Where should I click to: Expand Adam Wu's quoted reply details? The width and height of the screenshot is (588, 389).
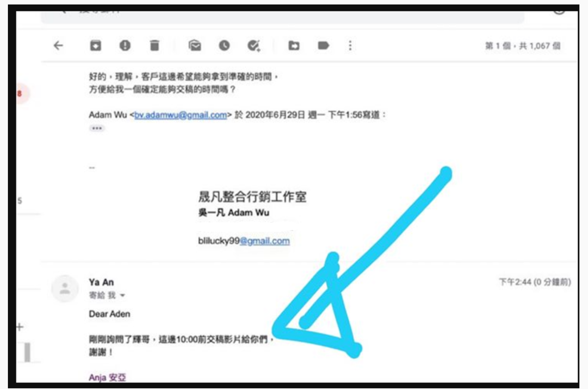[97, 128]
